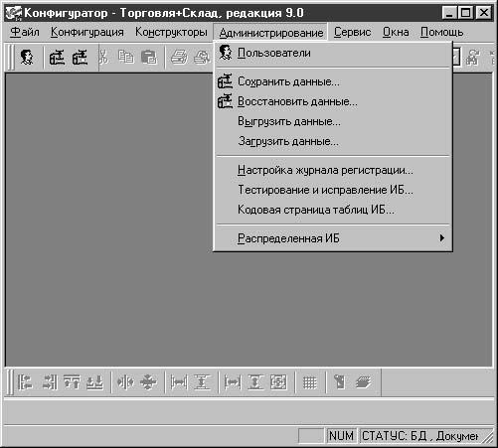Click the Make same width icon
The height and width of the screenshot is (448, 498).
(233, 382)
